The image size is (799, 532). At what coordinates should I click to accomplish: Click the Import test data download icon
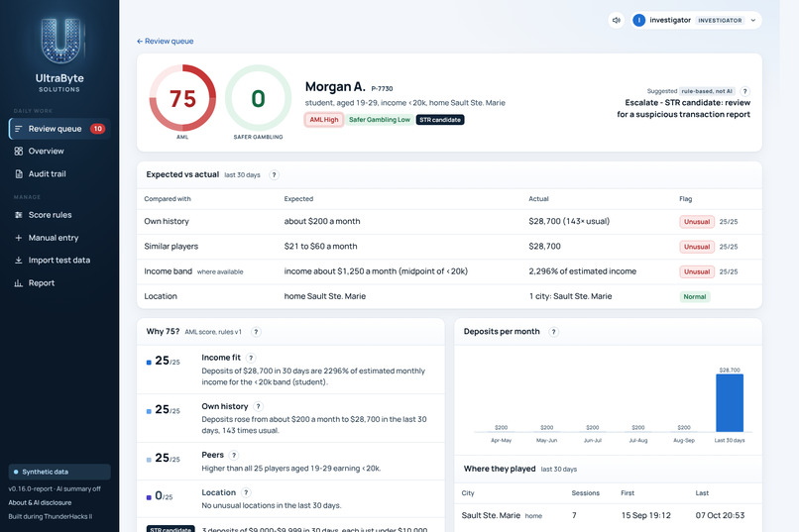pyautogui.click(x=19, y=261)
